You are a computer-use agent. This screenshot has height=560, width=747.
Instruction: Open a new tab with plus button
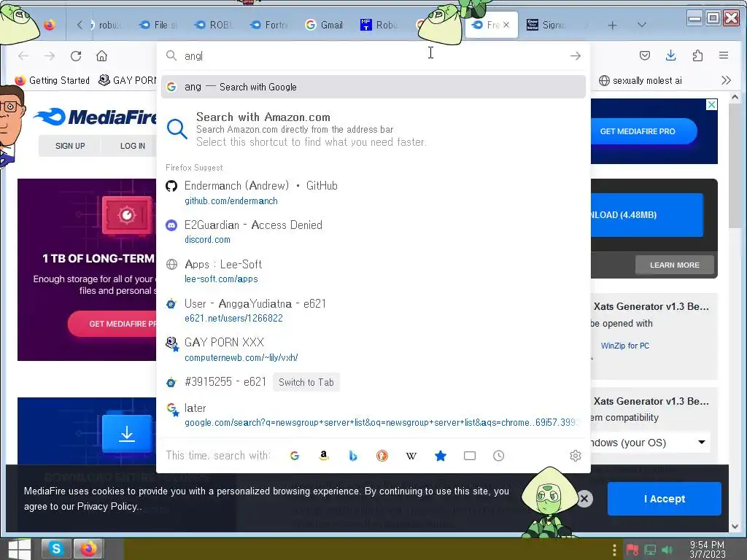click(x=613, y=26)
